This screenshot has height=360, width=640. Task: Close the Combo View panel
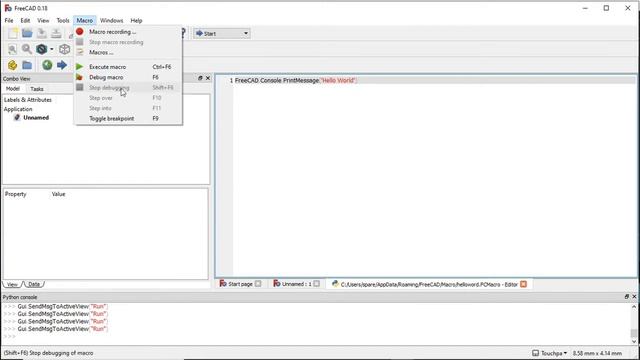coord(208,78)
